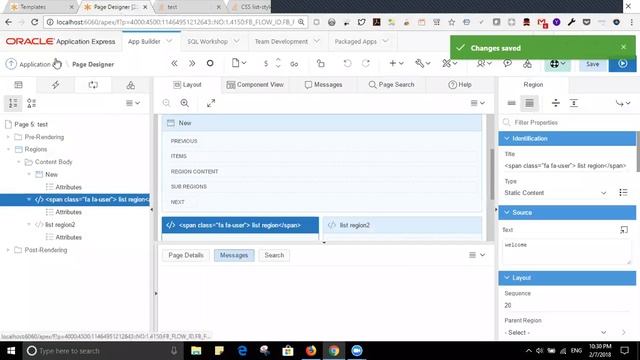
Task: Open the Help tab
Action: point(460,84)
